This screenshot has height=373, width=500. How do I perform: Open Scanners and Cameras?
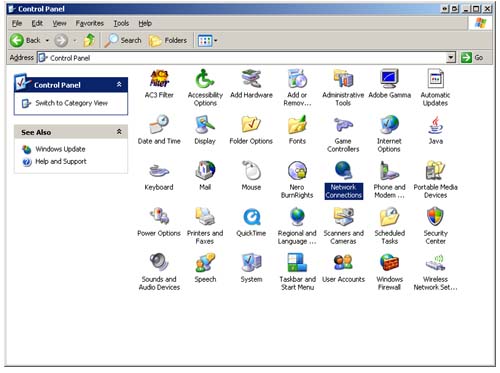tap(343, 226)
